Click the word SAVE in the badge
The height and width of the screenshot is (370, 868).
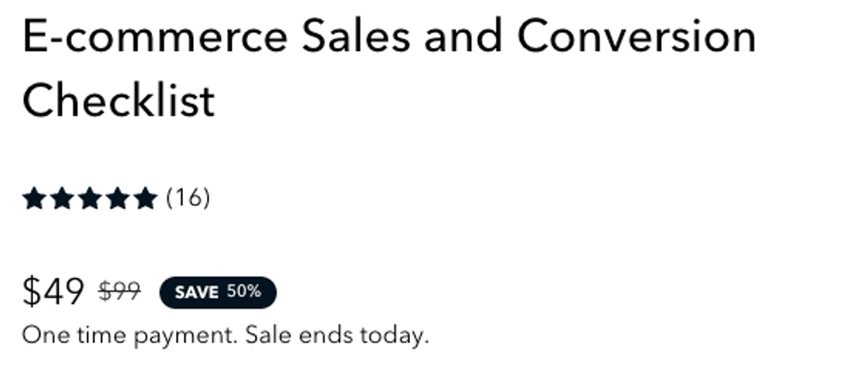pos(197,293)
